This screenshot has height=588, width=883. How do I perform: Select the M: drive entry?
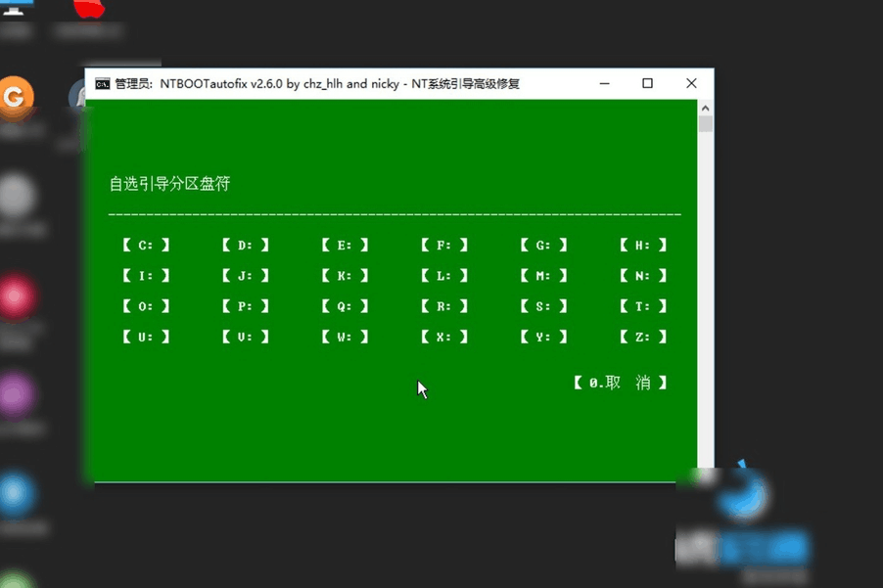(543, 276)
